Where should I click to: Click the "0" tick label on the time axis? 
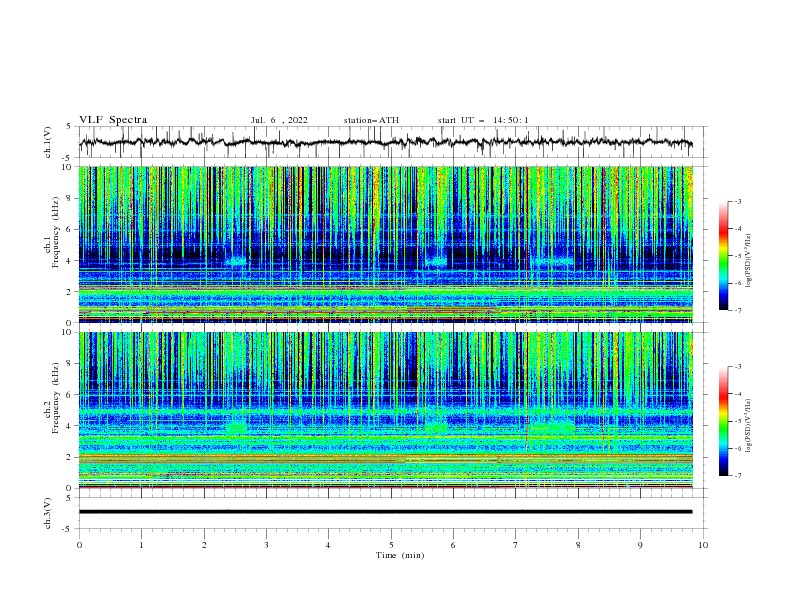(x=79, y=545)
